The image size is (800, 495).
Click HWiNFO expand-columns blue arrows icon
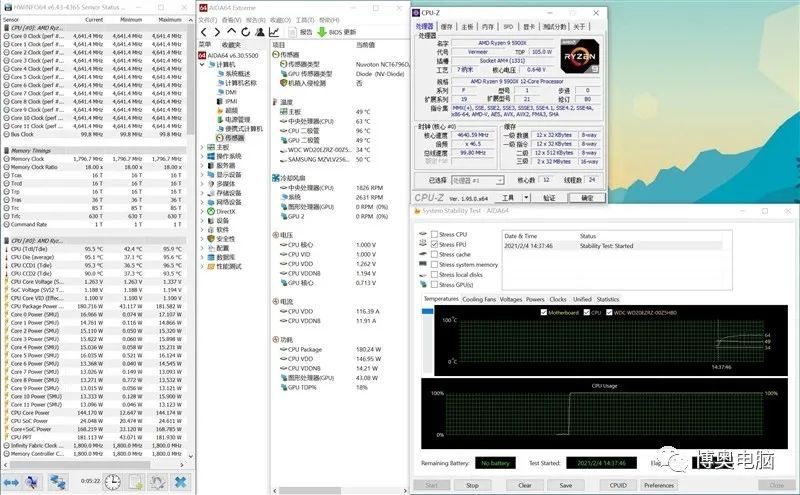(x=11, y=482)
